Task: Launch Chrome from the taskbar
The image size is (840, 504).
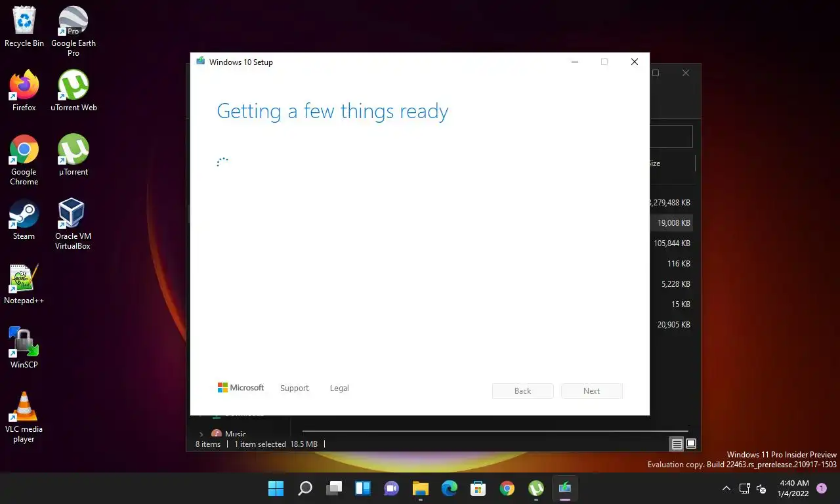Action: pos(507,488)
